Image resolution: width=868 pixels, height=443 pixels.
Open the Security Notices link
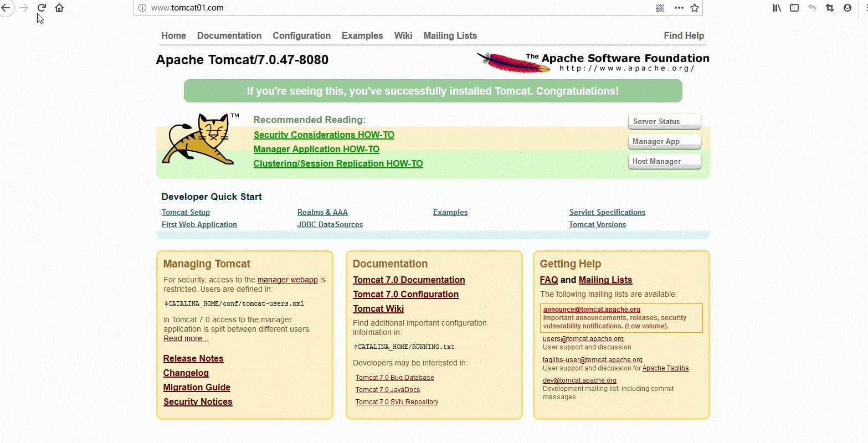[x=198, y=401]
